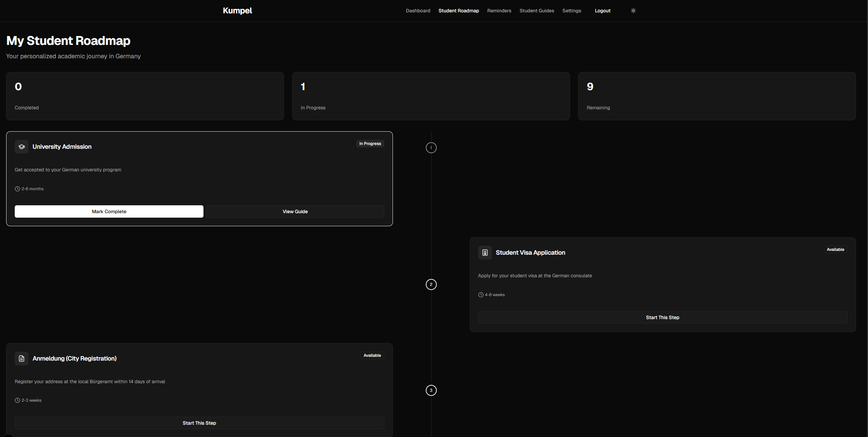Select timeline step marker 2
Viewport: 868px width, 437px height.
[x=431, y=284]
